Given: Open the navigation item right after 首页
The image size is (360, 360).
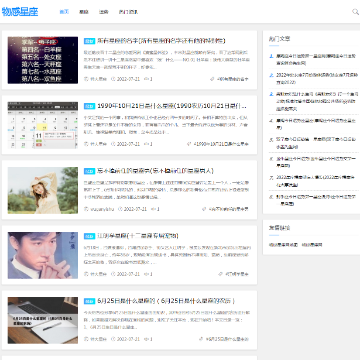Looking at the screenshot, I should (x=84, y=12).
